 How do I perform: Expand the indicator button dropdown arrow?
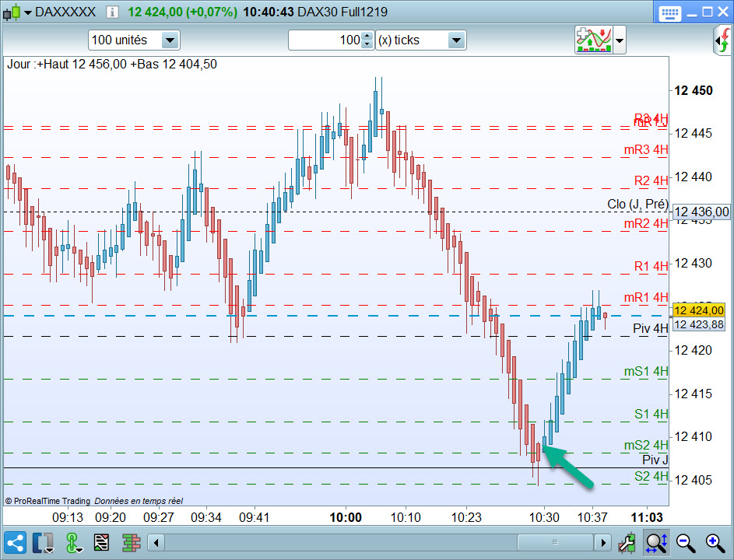(620, 40)
